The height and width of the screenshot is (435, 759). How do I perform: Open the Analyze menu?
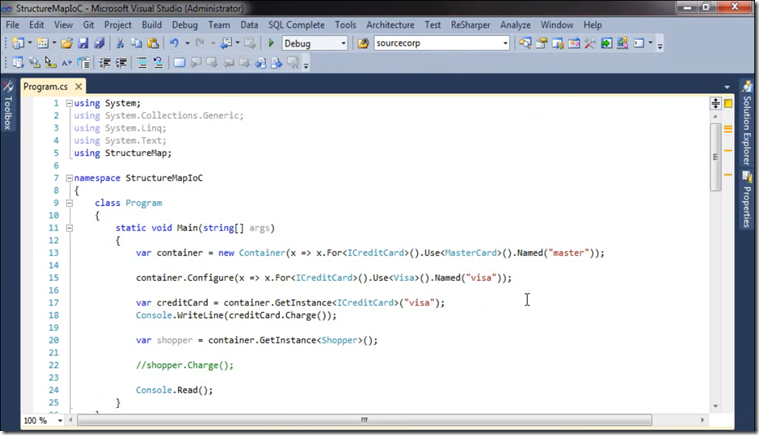515,25
